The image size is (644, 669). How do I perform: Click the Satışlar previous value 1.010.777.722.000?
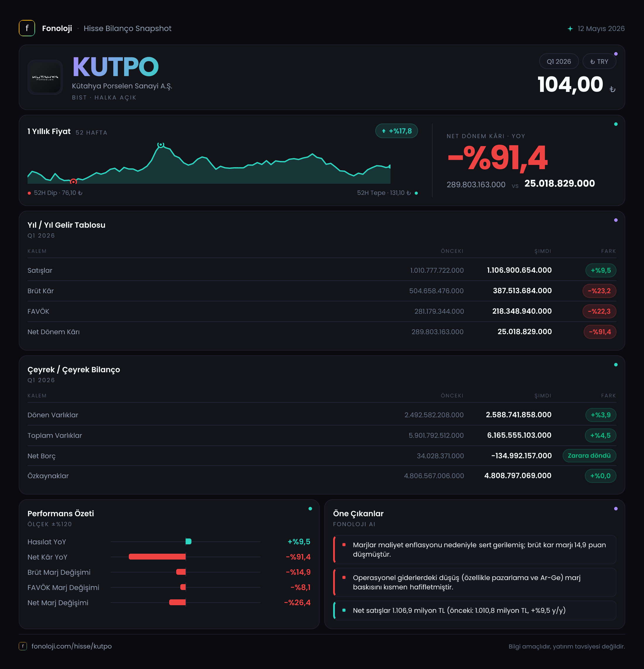click(437, 270)
